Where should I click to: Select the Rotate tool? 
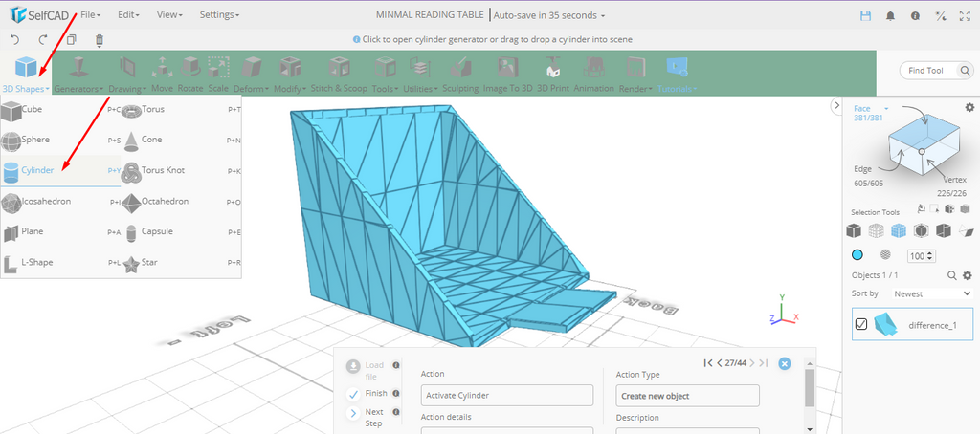[x=190, y=75]
